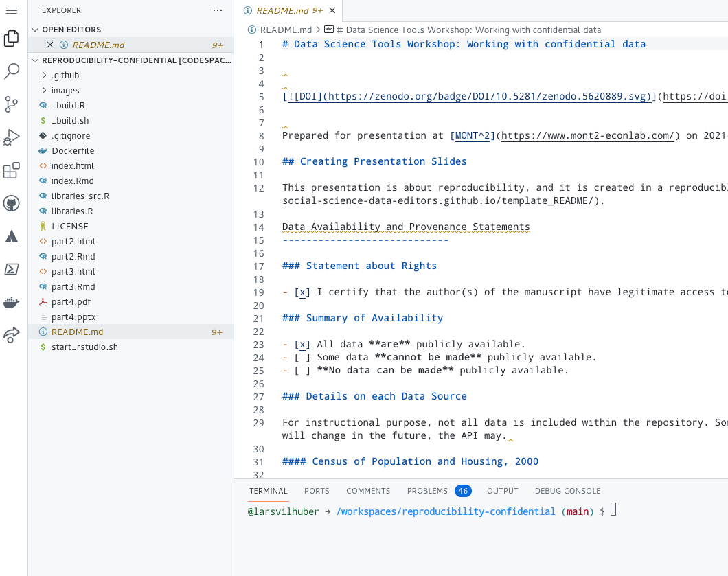The width and height of the screenshot is (728, 576).
Task: Open the Search view
Action: tap(11, 71)
